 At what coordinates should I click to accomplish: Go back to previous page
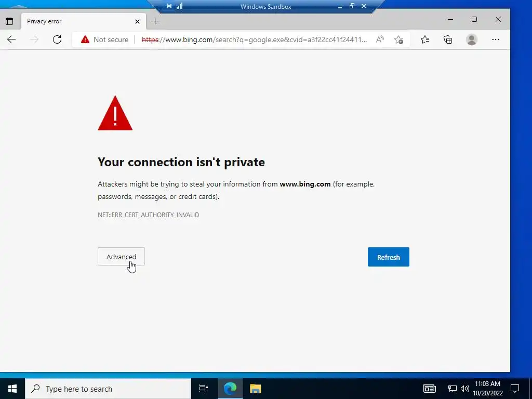point(11,39)
